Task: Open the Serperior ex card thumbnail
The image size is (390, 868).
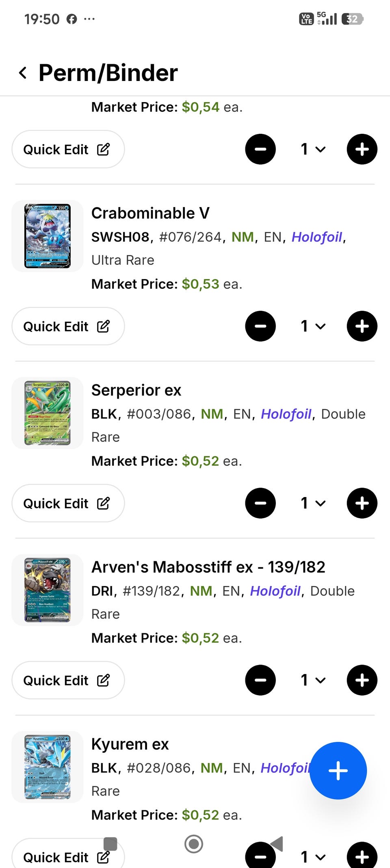Action: click(48, 413)
